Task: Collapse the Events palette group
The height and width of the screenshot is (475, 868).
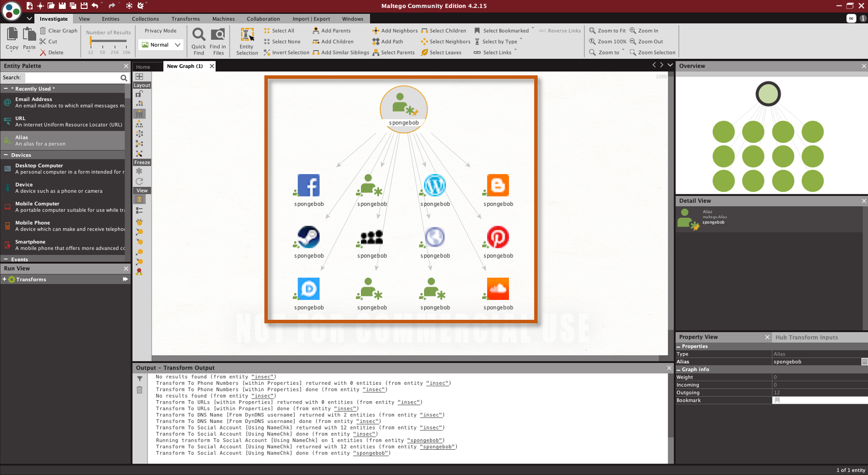Action: [x=5, y=259]
